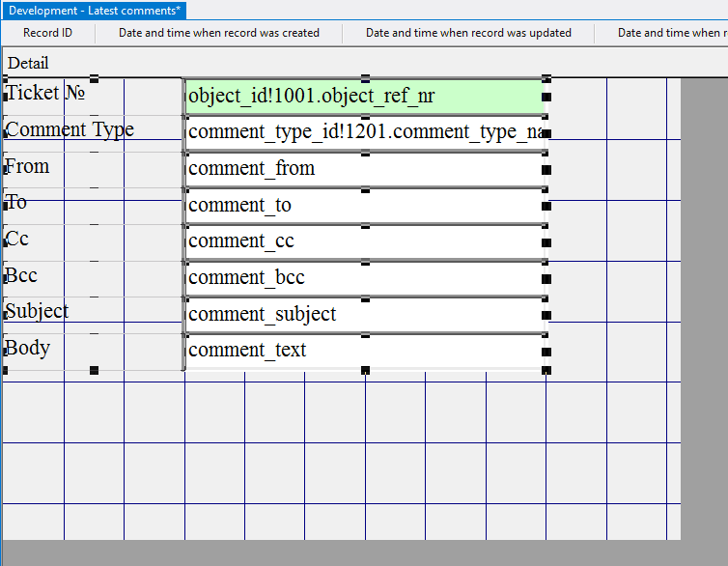728x566 pixels.
Task: Select the comment_bcc text box
Action: [x=364, y=278]
